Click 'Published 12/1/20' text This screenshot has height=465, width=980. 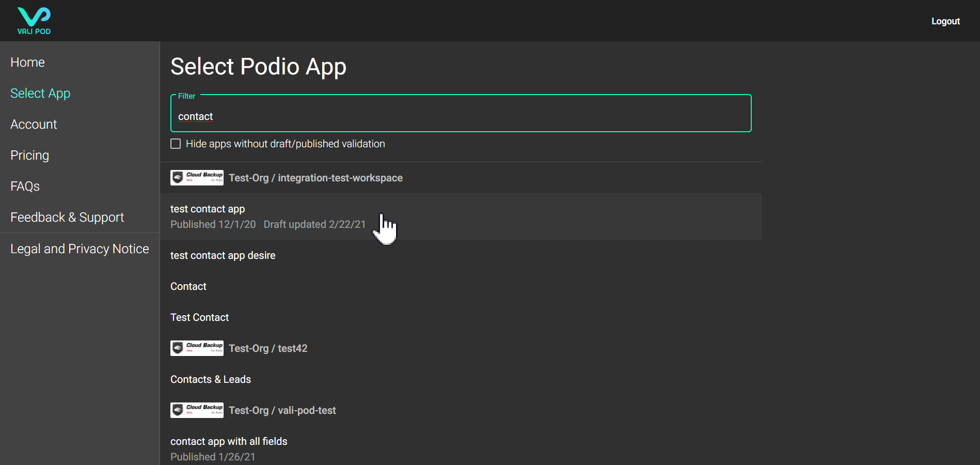click(x=213, y=224)
